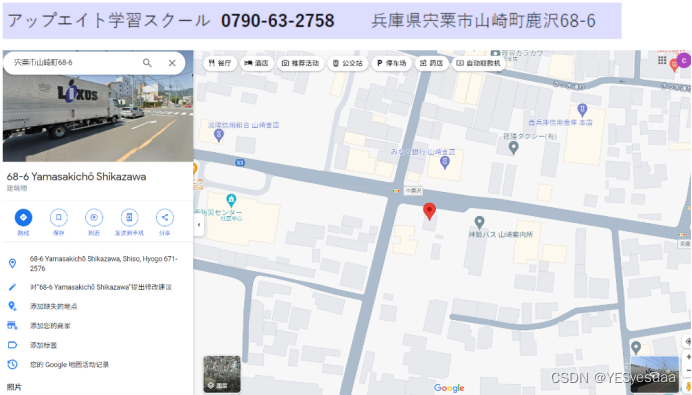Click the title 68-6 Yamasakichō Shikazawa
Viewport: 692px width, 395px height.
[x=76, y=177]
